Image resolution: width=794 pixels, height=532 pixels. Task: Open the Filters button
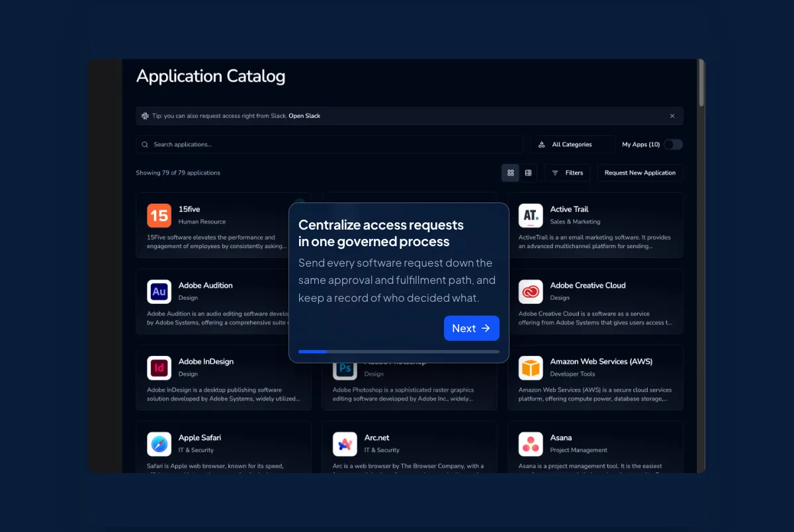[567, 173]
